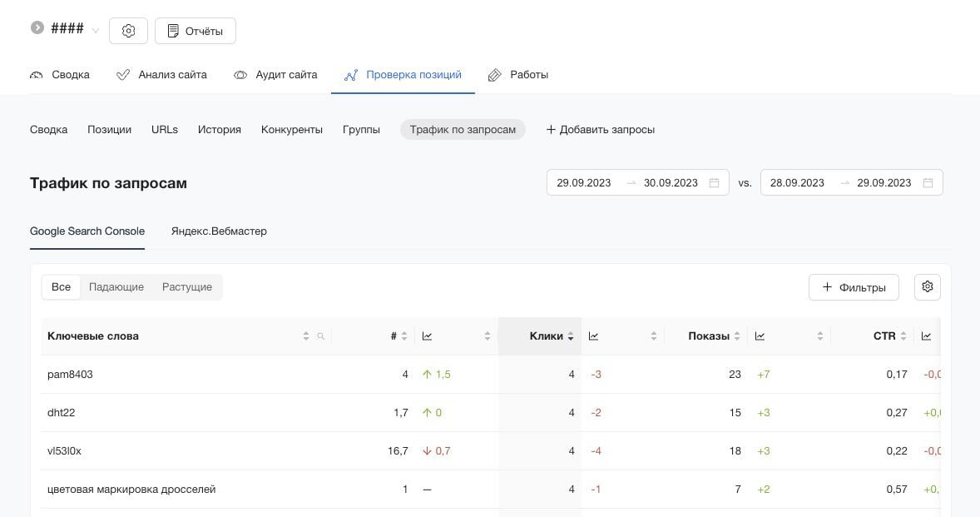
Task: Select the Все filter toggle
Action: point(61,287)
